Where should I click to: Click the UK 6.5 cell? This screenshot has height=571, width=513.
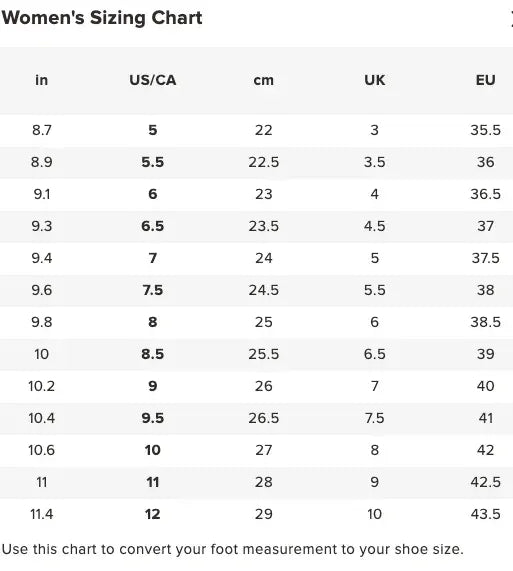[x=375, y=354]
